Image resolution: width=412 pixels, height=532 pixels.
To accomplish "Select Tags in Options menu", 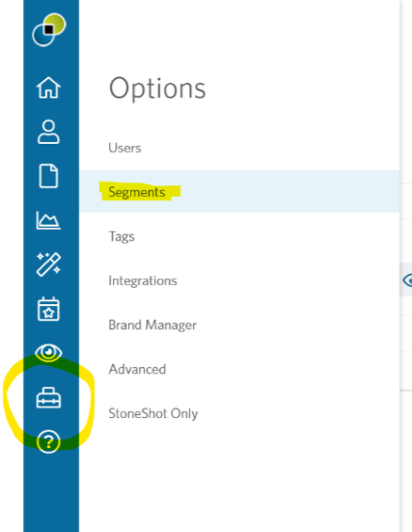I will point(122,237).
